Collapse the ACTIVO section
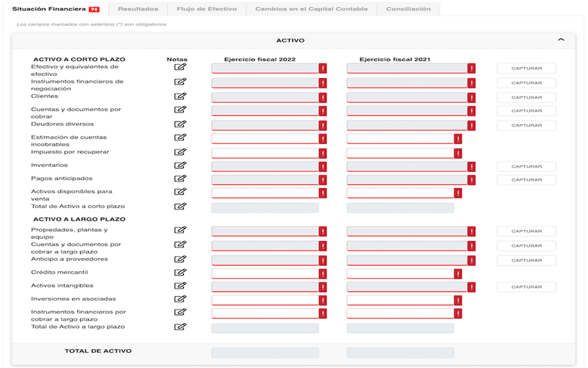Screen dimensions: 588x368 [x=561, y=40]
